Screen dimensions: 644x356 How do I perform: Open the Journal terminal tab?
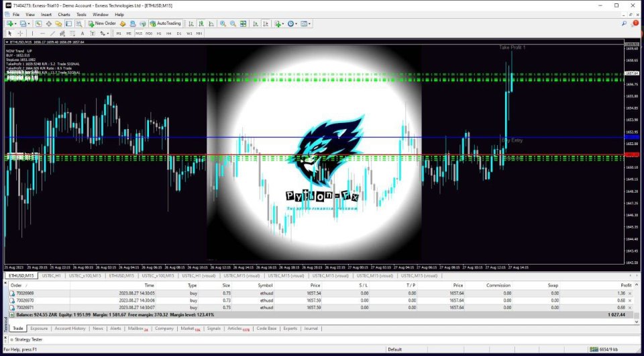coord(311,328)
